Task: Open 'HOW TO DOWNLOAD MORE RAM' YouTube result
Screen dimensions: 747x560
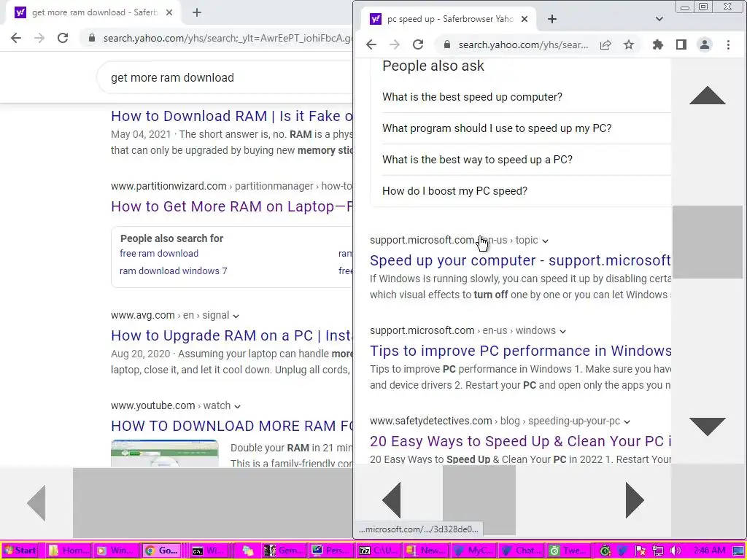Action: [231, 426]
